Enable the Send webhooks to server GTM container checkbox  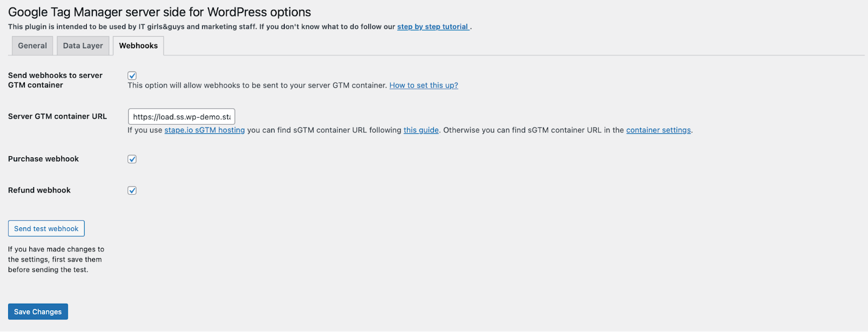coord(132,75)
